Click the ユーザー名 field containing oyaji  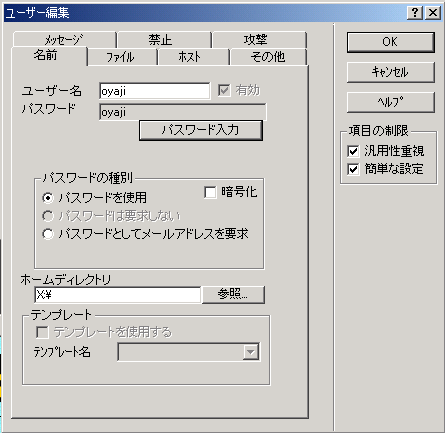(x=155, y=91)
